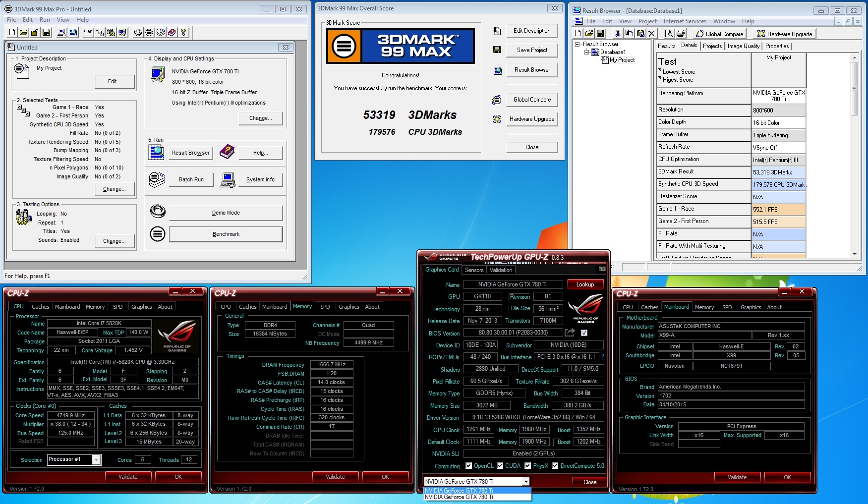Image resolution: width=868 pixels, height=504 pixels.
Task: Toggle the DirectCompute 5.0 checkbox in GPU-Z
Action: click(555, 466)
